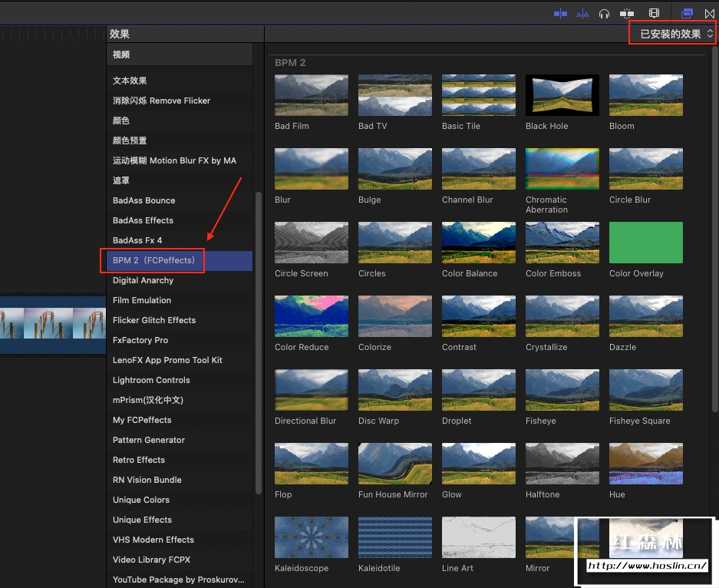Viewport: 719px width, 588px height.
Task: Show the effects browser icon
Action: coord(687,13)
